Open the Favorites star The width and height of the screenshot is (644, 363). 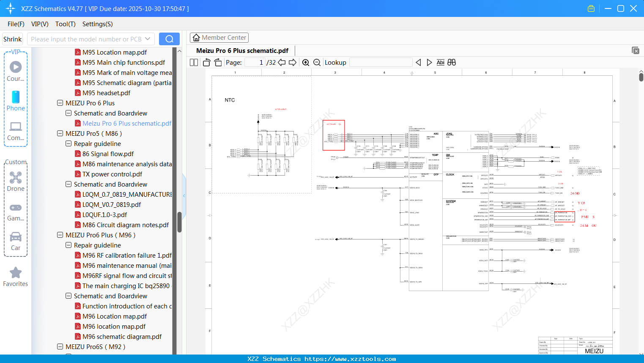[x=16, y=272]
